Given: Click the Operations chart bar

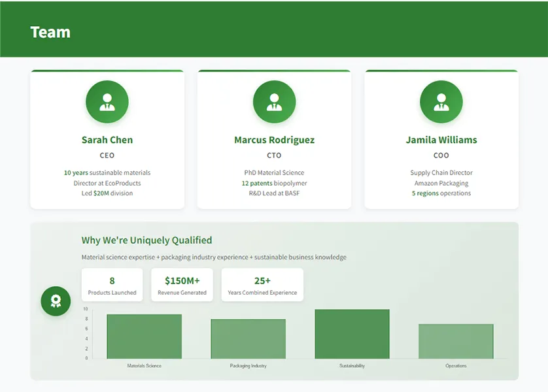Looking at the screenshot, I should (x=456, y=341).
